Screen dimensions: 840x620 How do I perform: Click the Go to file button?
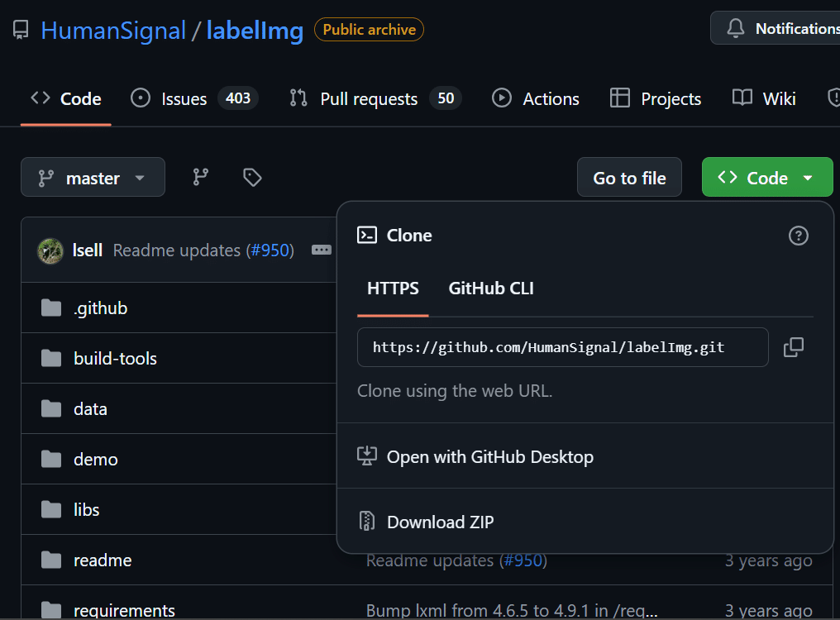629,177
